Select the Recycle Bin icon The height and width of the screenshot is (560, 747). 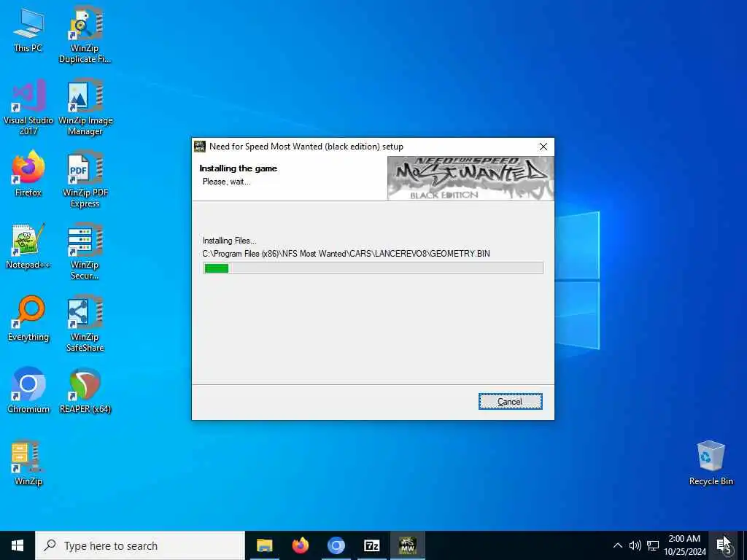click(711, 463)
